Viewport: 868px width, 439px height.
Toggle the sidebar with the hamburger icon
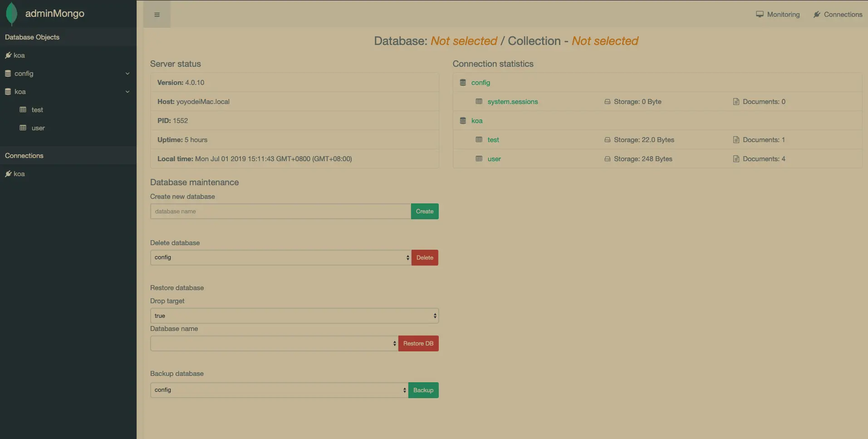coord(157,15)
